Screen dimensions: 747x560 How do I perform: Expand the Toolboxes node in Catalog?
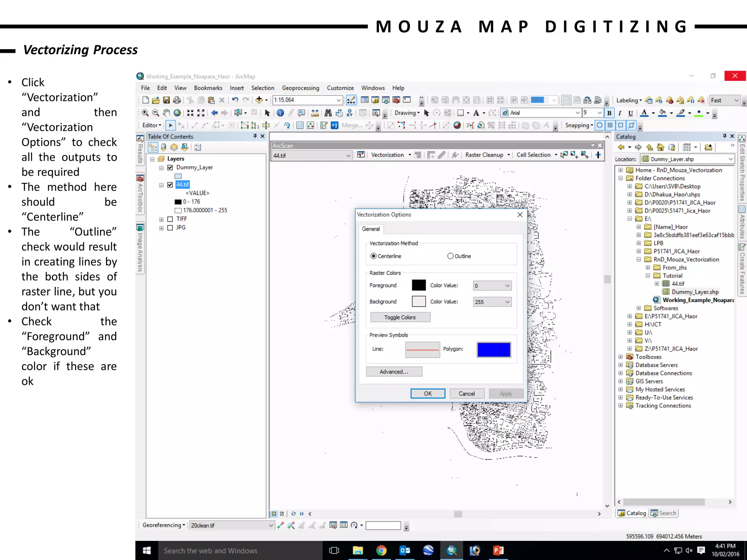(x=620, y=357)
